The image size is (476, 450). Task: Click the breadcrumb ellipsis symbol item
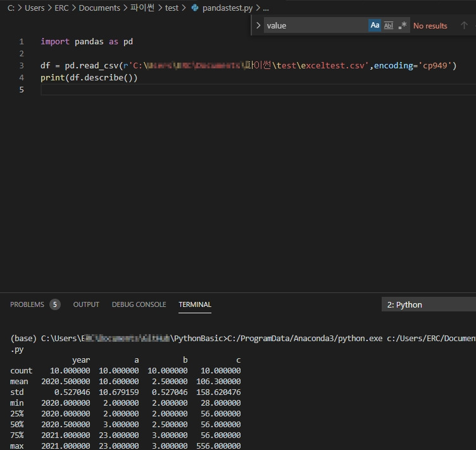(x=266, y=8)
